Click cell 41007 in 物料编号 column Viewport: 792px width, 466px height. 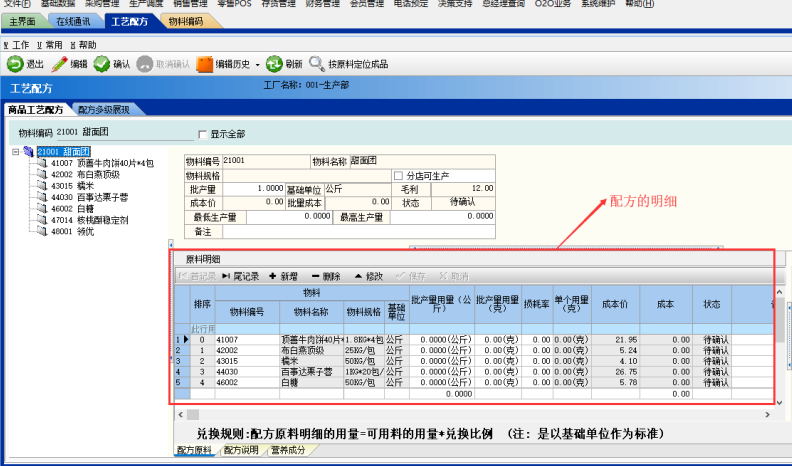tap(247, 340)
